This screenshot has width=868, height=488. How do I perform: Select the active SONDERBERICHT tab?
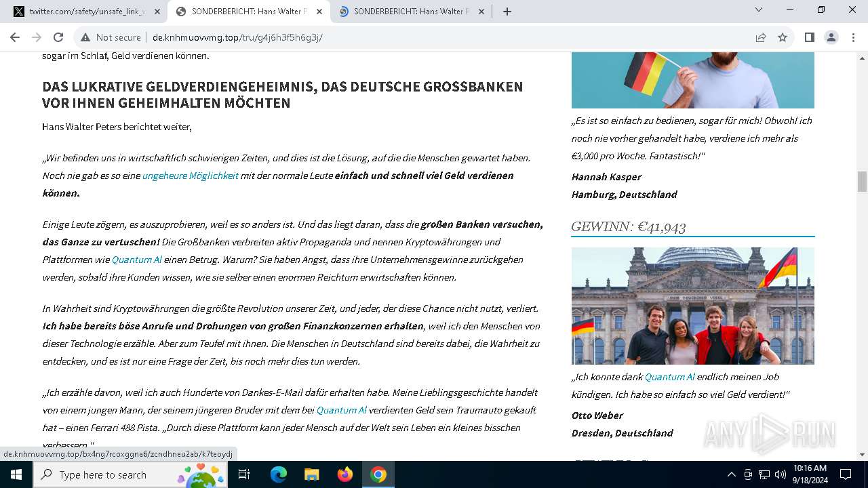[x=249, y=12]
